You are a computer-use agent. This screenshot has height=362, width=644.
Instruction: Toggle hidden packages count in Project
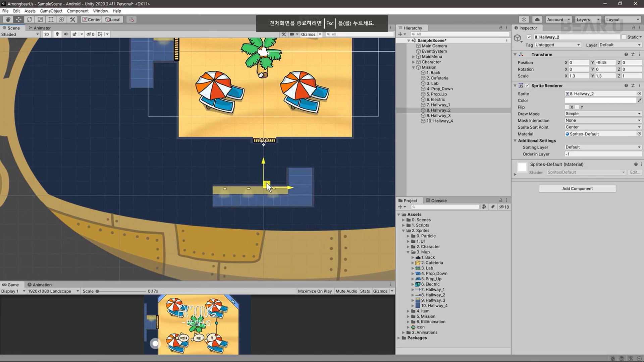(504, 207)
